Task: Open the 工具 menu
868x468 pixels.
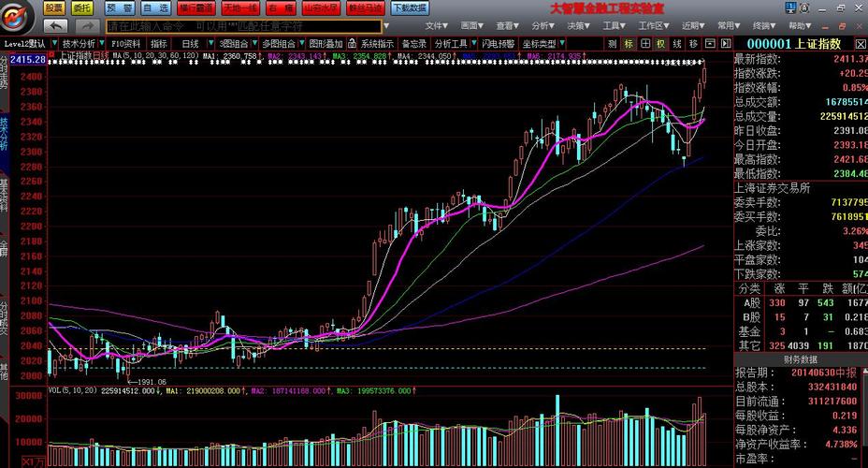Action: tap(614, 26)
